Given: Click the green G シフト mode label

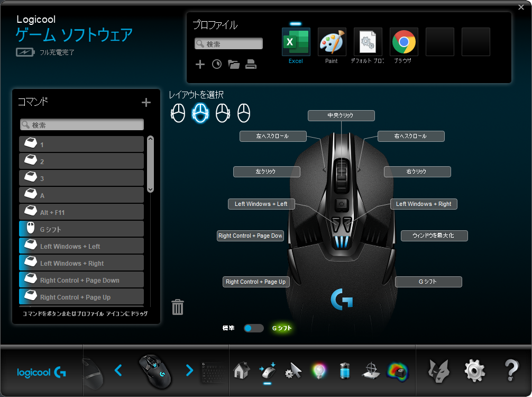Looking at the screenshot, I should (282, 328).
